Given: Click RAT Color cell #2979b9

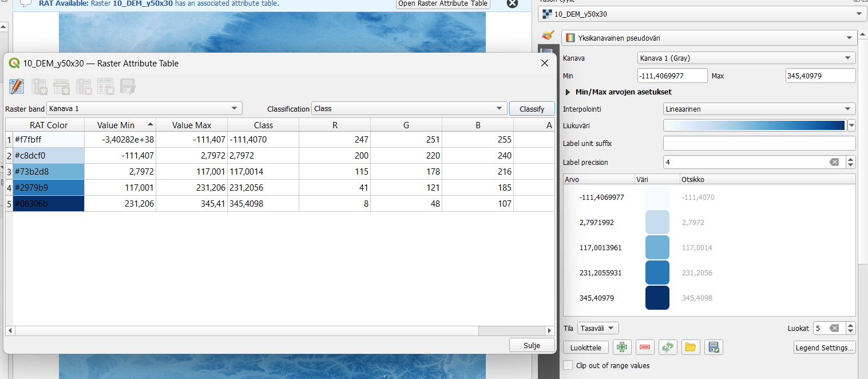Looking at the screenshot, I should [x=49, y=187].
